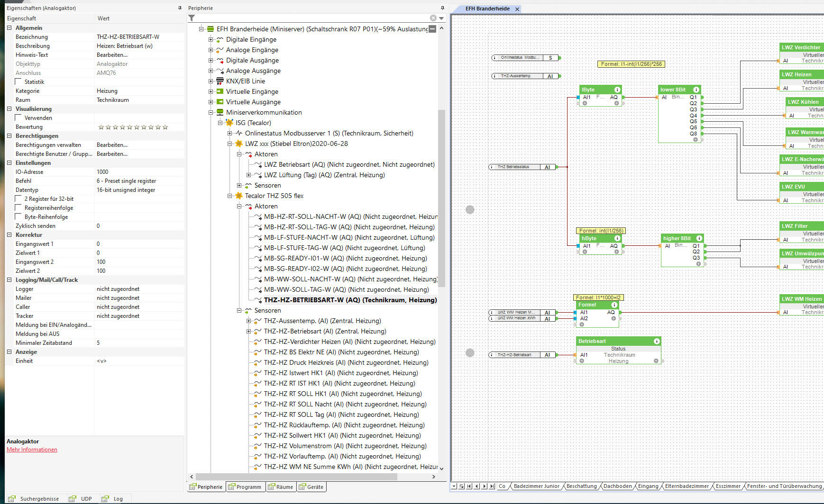The image size is (824, 504).
Task: Click the KNX/EIB Linie icon
Action: point(220,81)
